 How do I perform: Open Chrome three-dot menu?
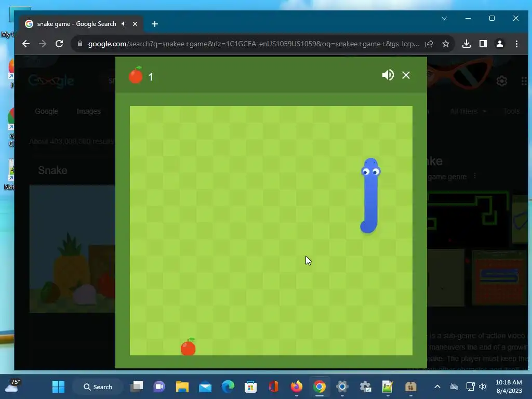pos(516,44)
